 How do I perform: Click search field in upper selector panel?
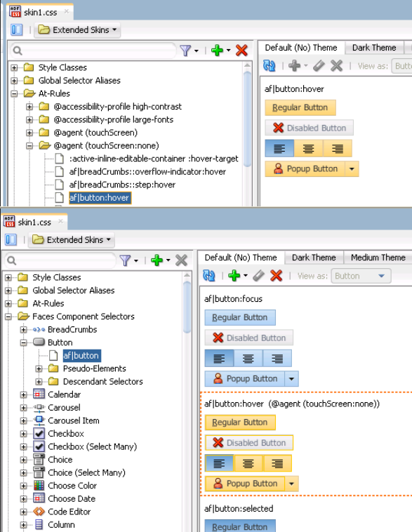coord(93,51)
